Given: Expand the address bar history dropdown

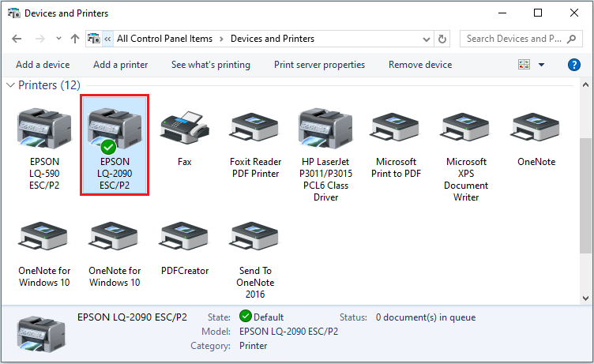Looking at the screenshot, I should (x=427, y=38).
